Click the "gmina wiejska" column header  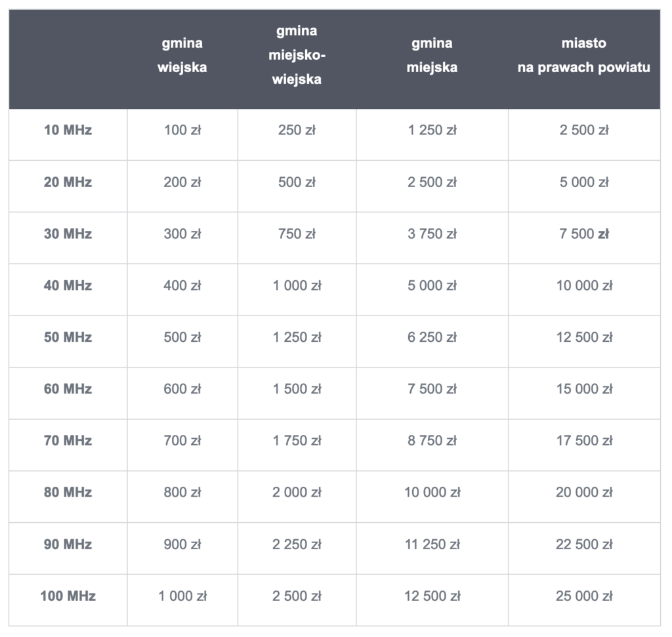[x=182, y=56]
